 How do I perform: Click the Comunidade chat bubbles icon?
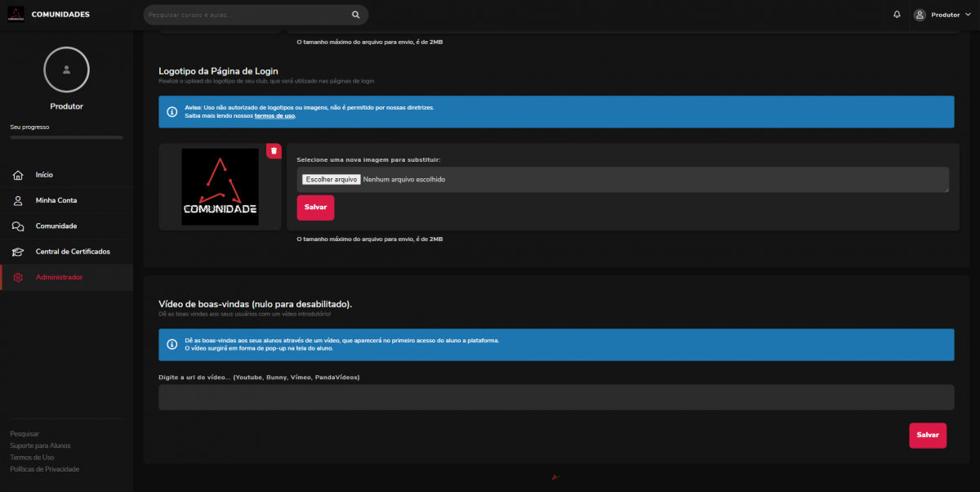tap(18, 226)
